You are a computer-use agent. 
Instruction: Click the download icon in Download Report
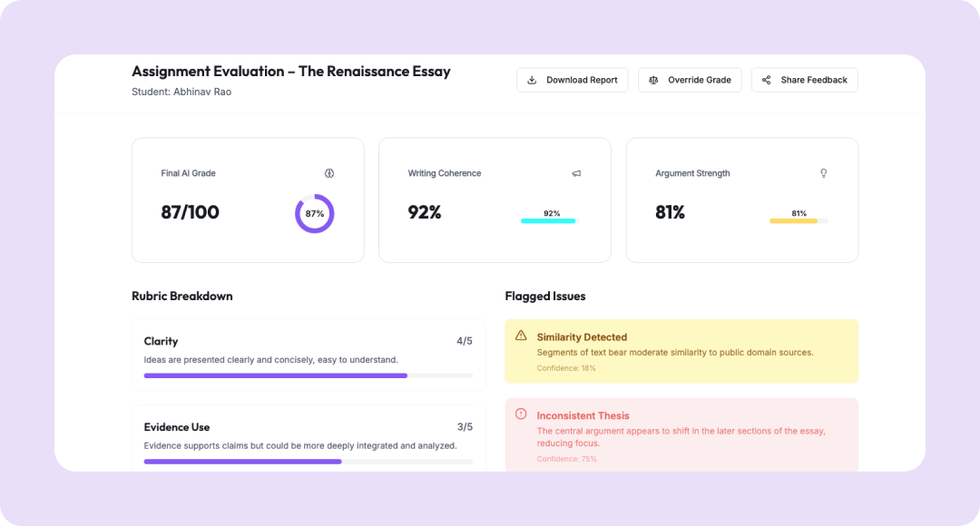[x=533, y=80]
